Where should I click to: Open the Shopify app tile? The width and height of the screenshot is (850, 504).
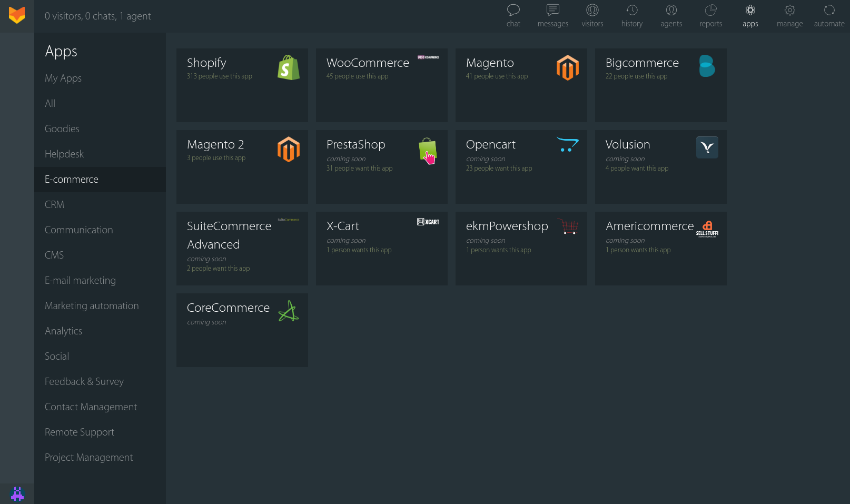click(242, 85)
